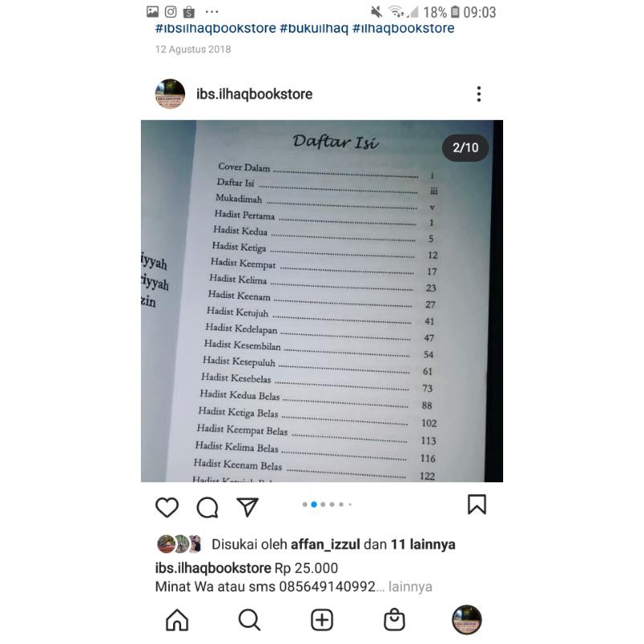Tap the Daftar Isi carousel photo
The width and height of the screenshot is (644, 644).
(x=321, y=300)
